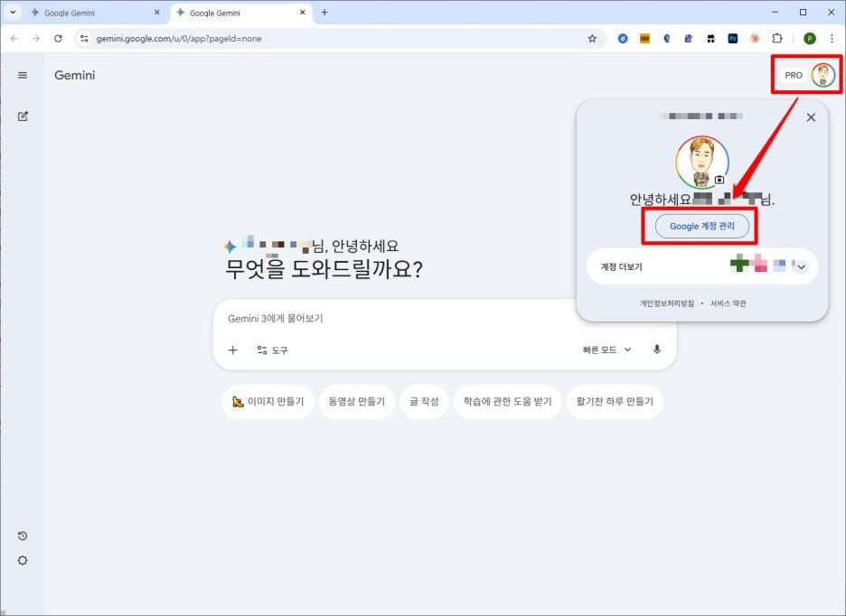846x616 pixels.
Task: Click the site information icon in address bar
Action: [84, 38]
